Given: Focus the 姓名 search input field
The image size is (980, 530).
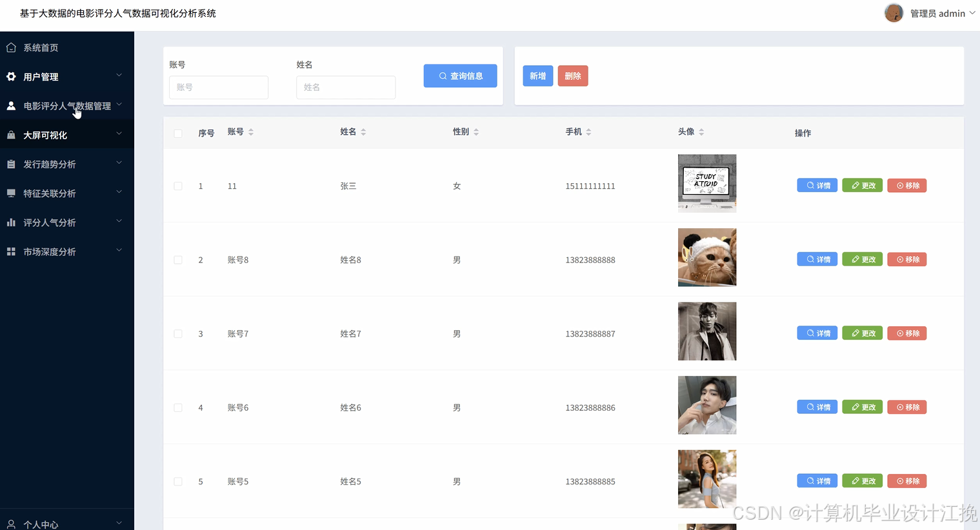Looking at the screenshot, I should pos(346,88).
